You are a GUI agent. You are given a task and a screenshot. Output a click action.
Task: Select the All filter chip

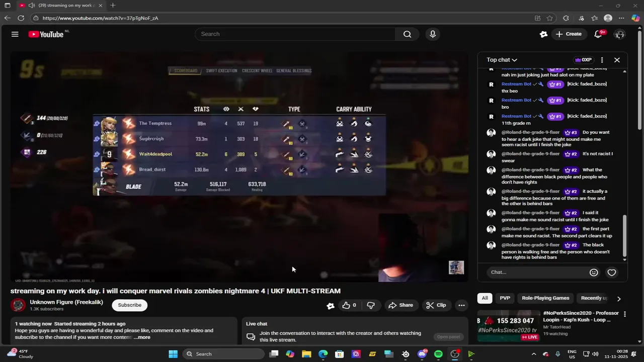[485, 298]
